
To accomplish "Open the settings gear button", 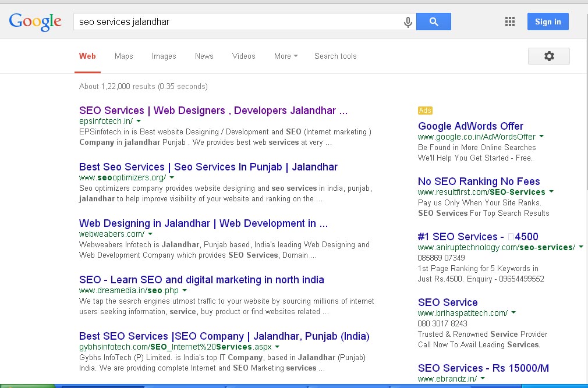I will point(548,56).
